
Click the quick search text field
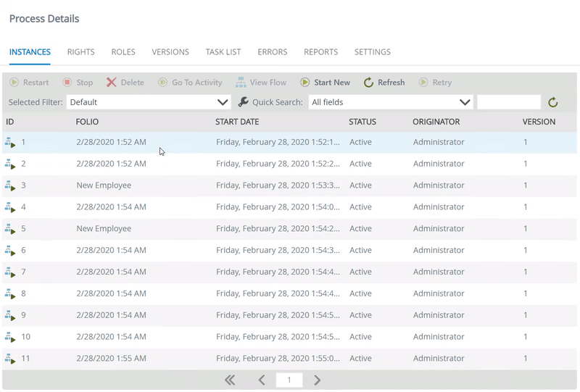click(509, 103)
